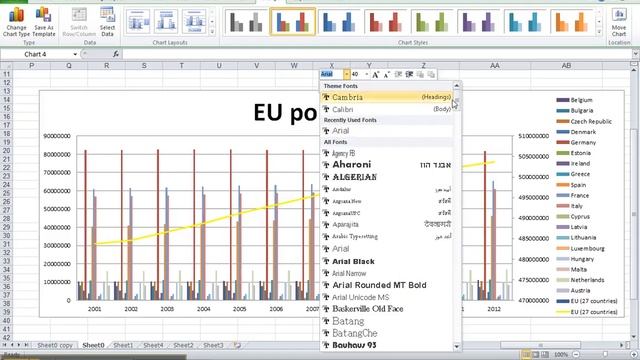Click the Insert Function fx icon
The image size is (640, 360).
point(116,54)
